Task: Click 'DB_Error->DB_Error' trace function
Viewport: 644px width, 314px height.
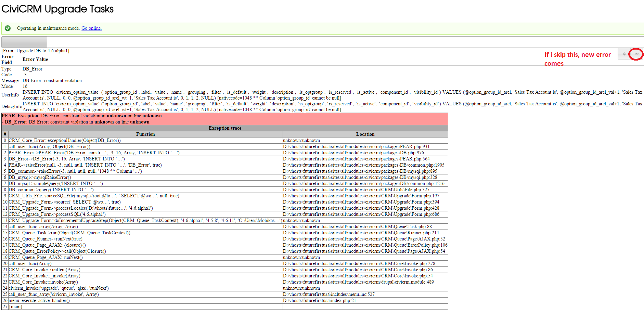Action: pyautogui.click(x=67, y=159)
